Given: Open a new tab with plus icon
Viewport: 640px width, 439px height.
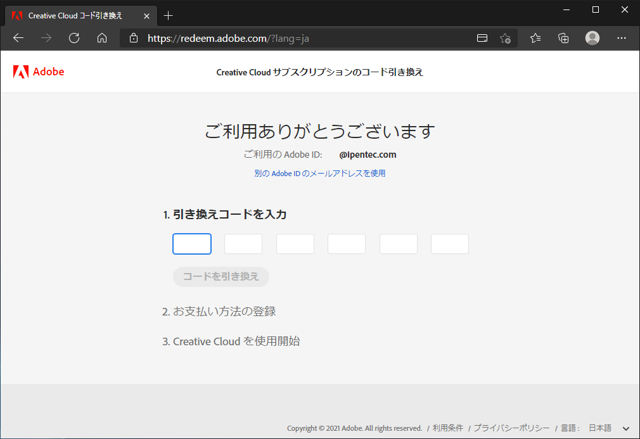Looking at the screenshot, I should (x=168, y=16).
